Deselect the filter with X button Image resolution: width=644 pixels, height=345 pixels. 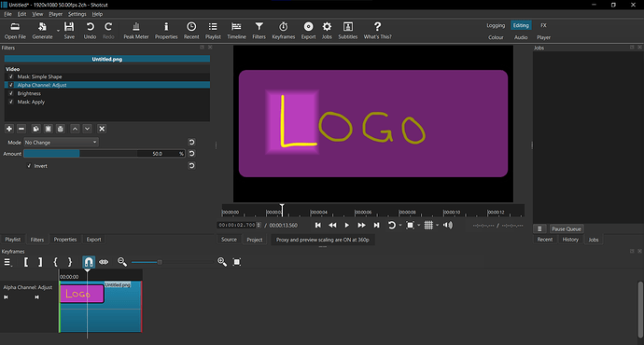[102, 129]
